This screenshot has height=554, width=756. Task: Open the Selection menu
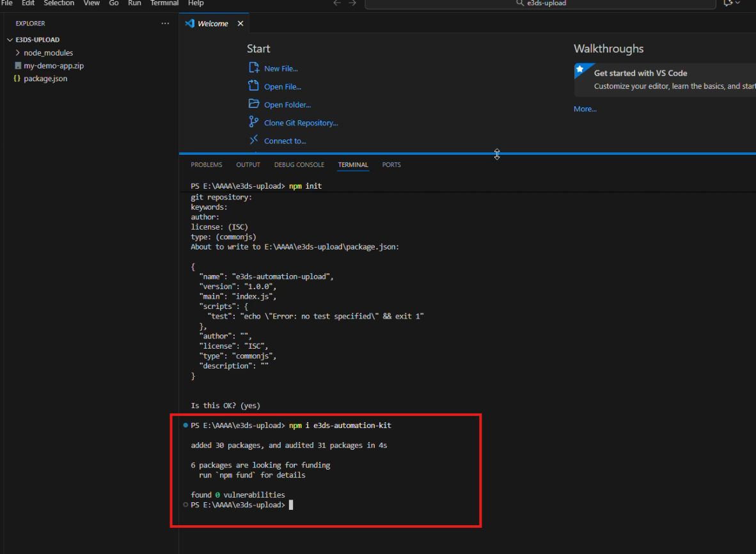coord(59,3)
